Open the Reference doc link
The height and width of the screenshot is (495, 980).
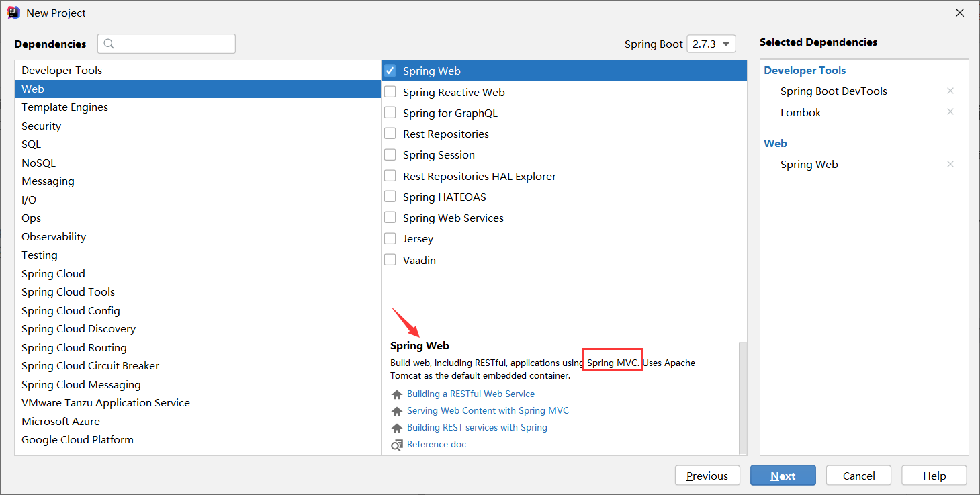[437, 445]
